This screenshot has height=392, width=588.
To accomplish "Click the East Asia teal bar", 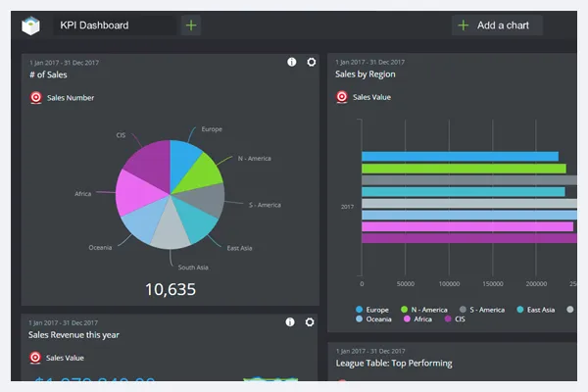I will coord(464,192).
